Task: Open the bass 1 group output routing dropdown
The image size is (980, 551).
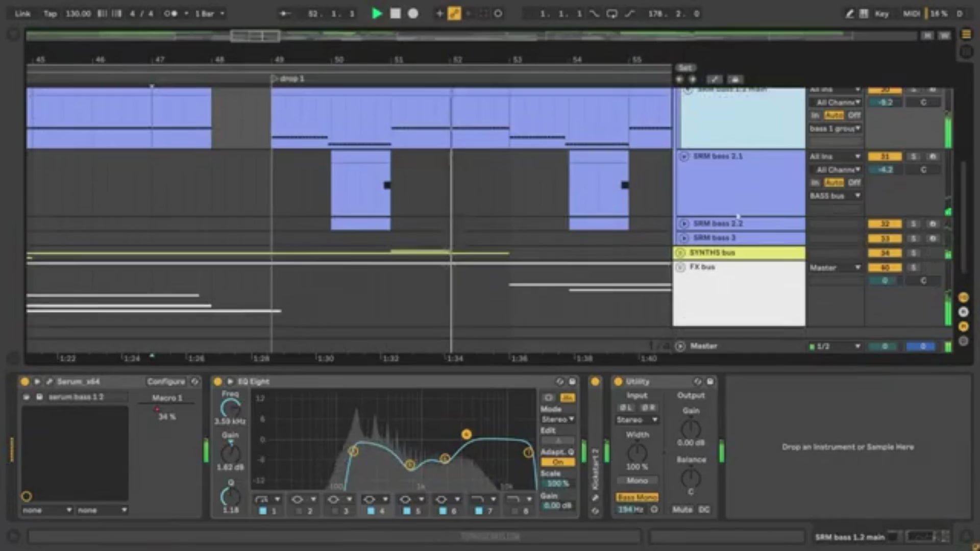Action: (835, 129)
